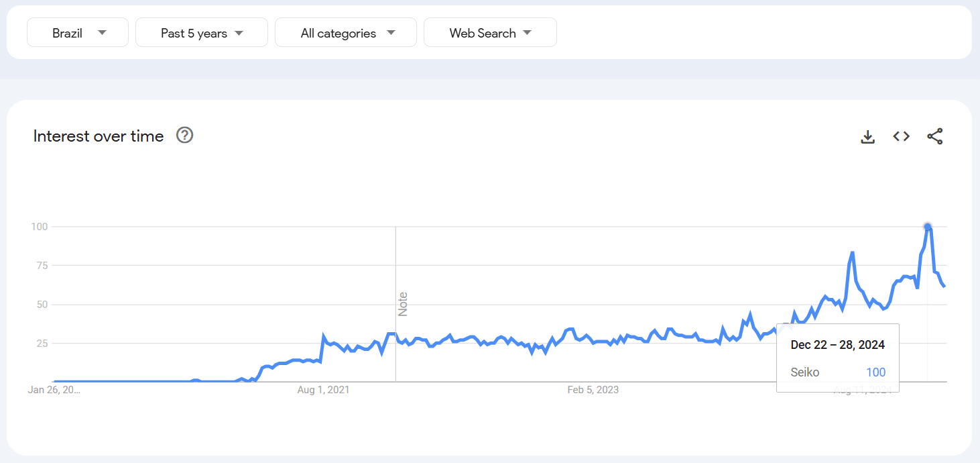This screenshot has width=980, height=463.
Task: Click the 75 y-axis label
Action: [41, 266]
